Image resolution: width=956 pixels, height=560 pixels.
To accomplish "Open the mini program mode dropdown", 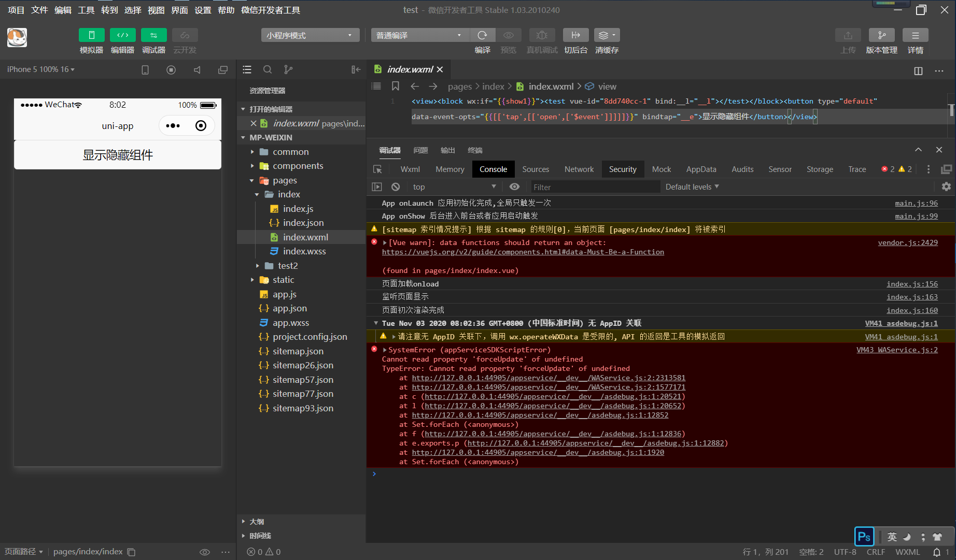I will pyautogui.click(x=310, y=35).
